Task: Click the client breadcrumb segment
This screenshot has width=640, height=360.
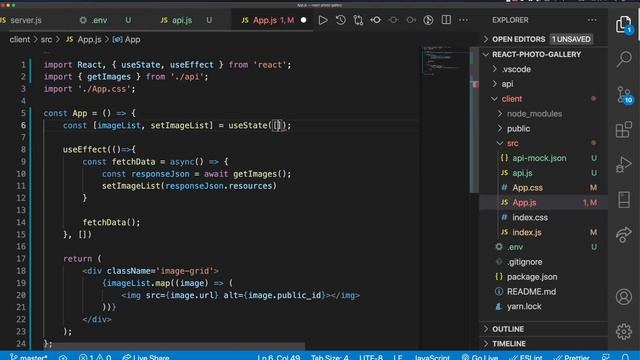Action: (x=20, y=40)
